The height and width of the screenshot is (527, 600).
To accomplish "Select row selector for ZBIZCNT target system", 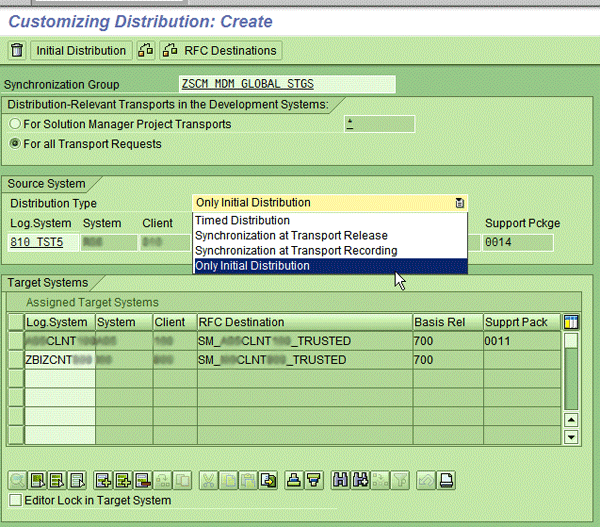I will coord(16,360).
